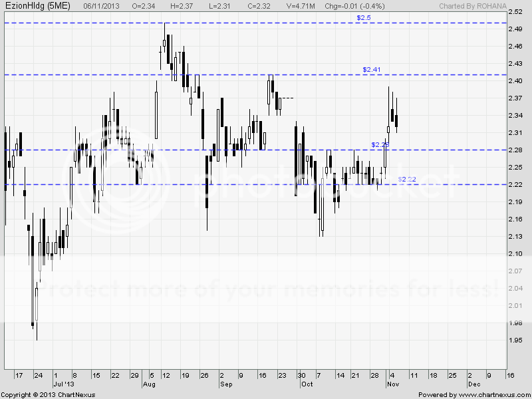Select the $2.22 support line label
The image size is (532, 399).
[407, 180]
